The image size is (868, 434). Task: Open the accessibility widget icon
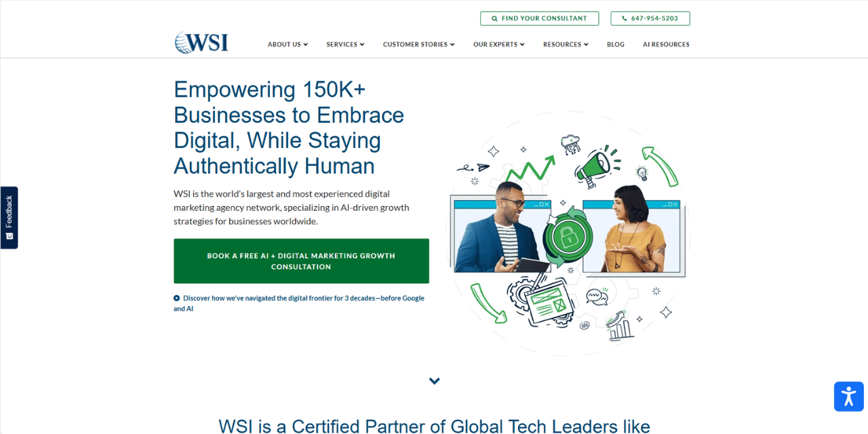pyautogui.click(x=849, y=396)
